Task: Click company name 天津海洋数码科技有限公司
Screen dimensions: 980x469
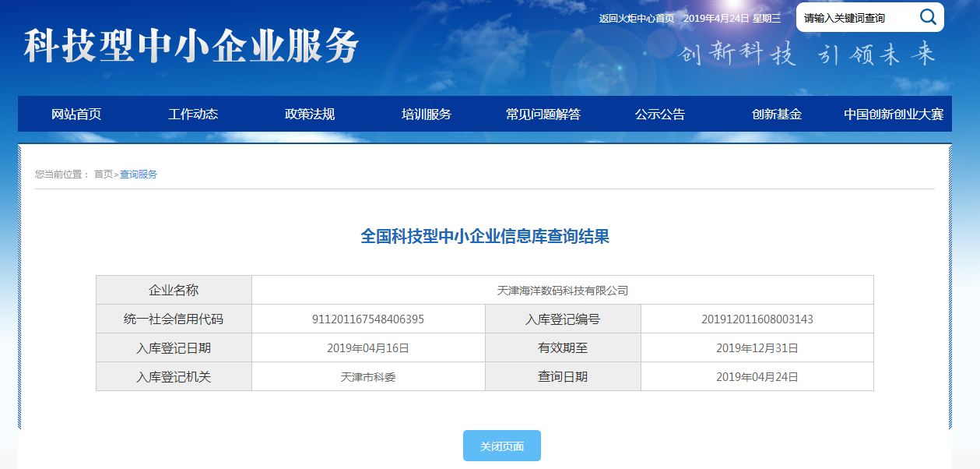Action: click(x=562, y=291)
